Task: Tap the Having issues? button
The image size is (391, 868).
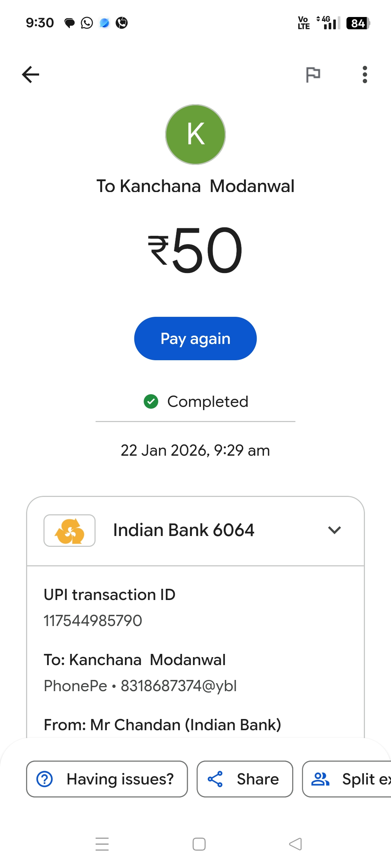Action: click(107, 779)
